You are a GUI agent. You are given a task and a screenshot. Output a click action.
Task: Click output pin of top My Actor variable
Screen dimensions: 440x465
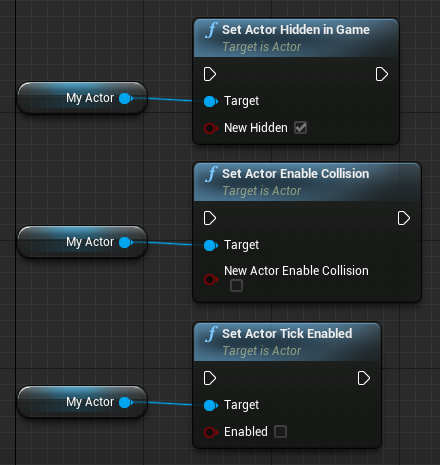126,98
